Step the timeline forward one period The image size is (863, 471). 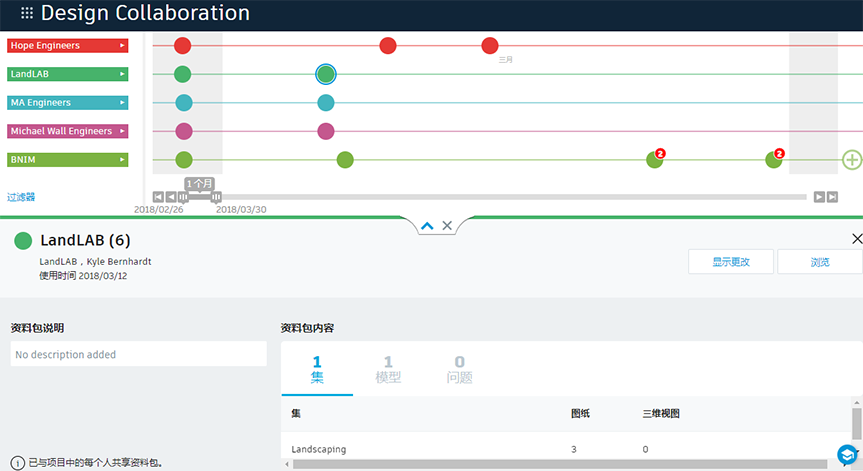click(x=819, y=197)
